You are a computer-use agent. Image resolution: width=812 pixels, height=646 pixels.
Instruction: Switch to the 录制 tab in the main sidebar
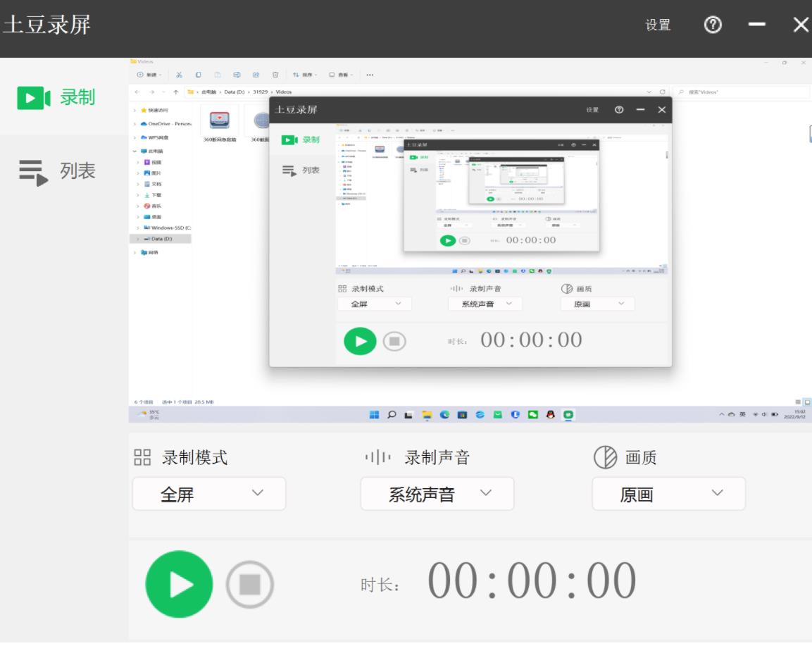tap(56, 97)
